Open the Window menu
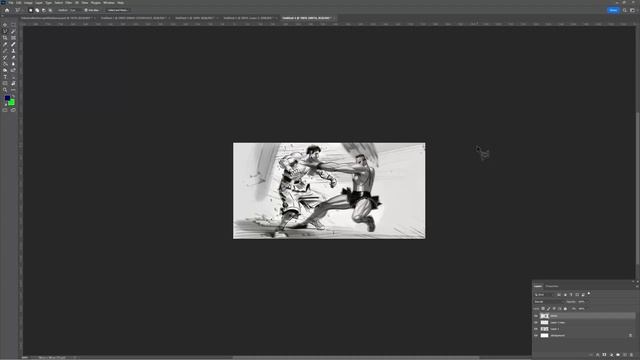Viewport: 640px width, 360px height. [x=109, y=3]
